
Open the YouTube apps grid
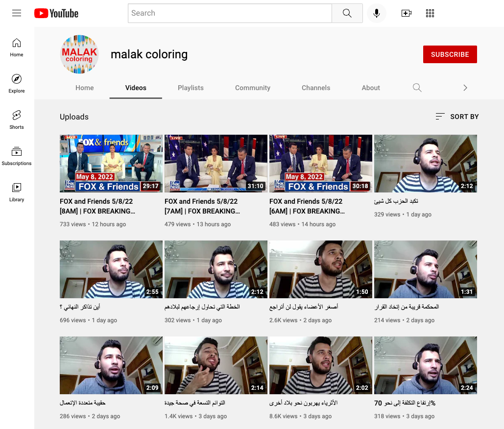point(430,13)
